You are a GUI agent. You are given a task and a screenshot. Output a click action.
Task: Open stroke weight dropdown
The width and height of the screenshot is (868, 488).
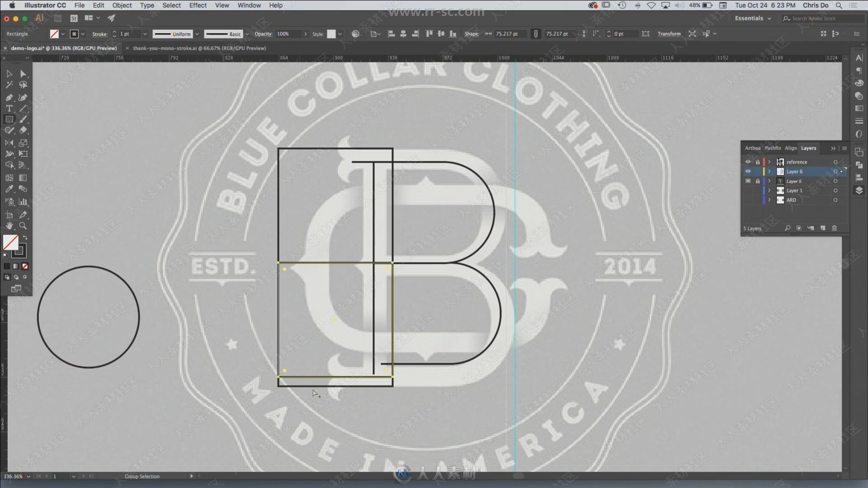145,34
